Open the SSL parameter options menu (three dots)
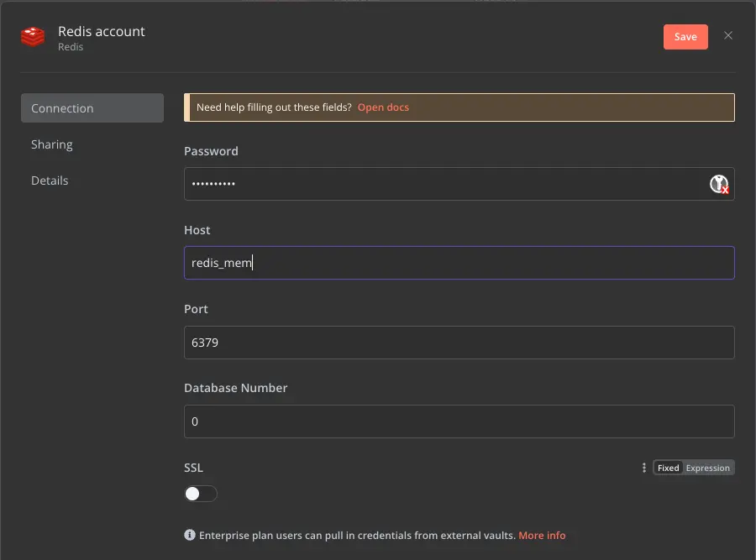This screenshot has width=756, height=560. 644,468
